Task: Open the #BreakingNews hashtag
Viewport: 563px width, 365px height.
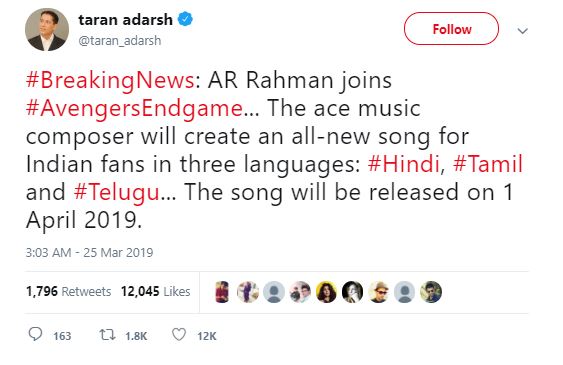Action: click(x=110, y=80)
